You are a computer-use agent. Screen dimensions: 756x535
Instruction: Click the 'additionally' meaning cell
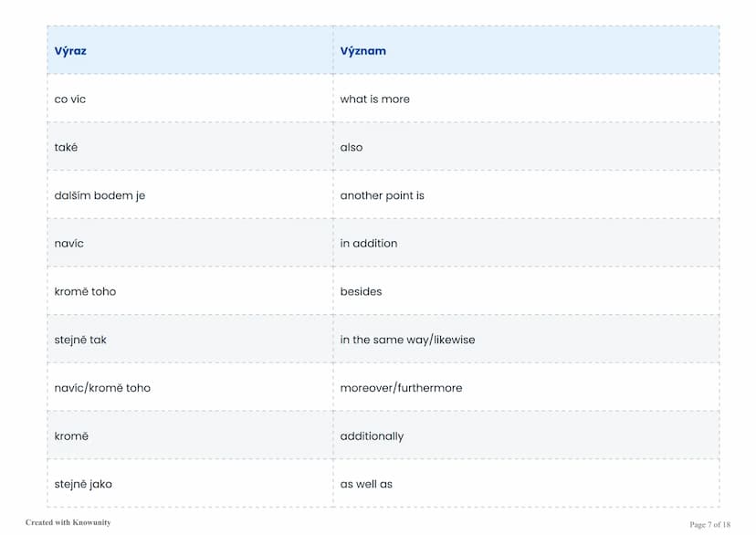[526, 435]
